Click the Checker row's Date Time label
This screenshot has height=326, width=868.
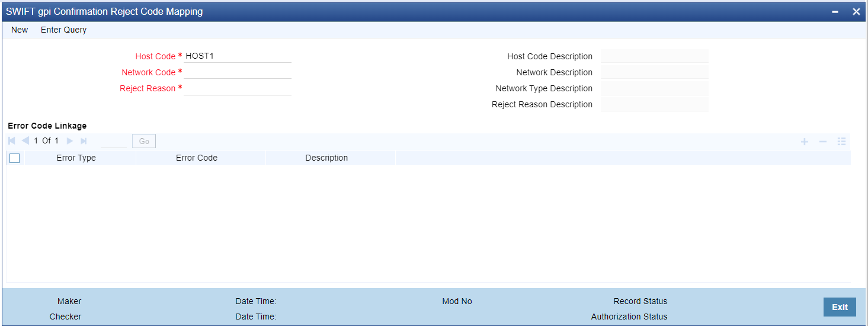click(x=256, y=317)
